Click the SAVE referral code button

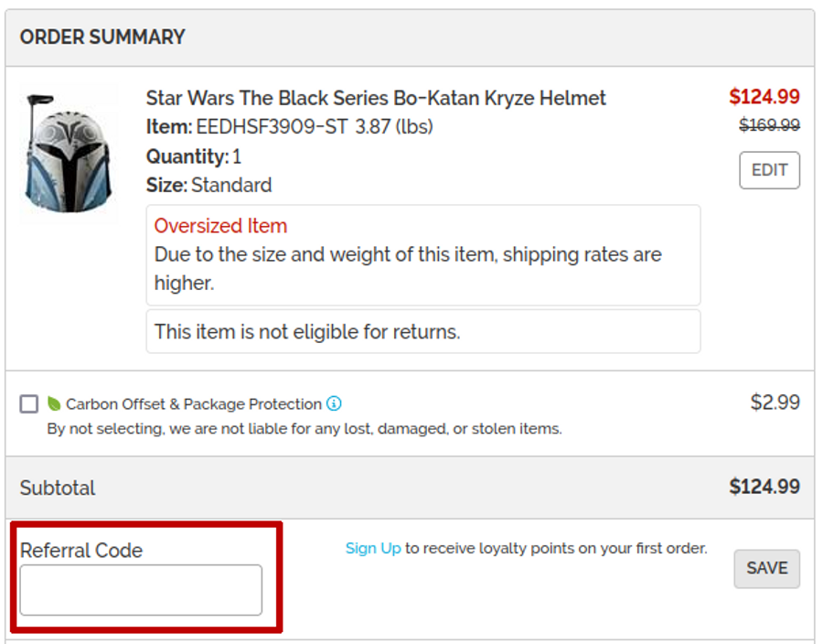point(766,568)
